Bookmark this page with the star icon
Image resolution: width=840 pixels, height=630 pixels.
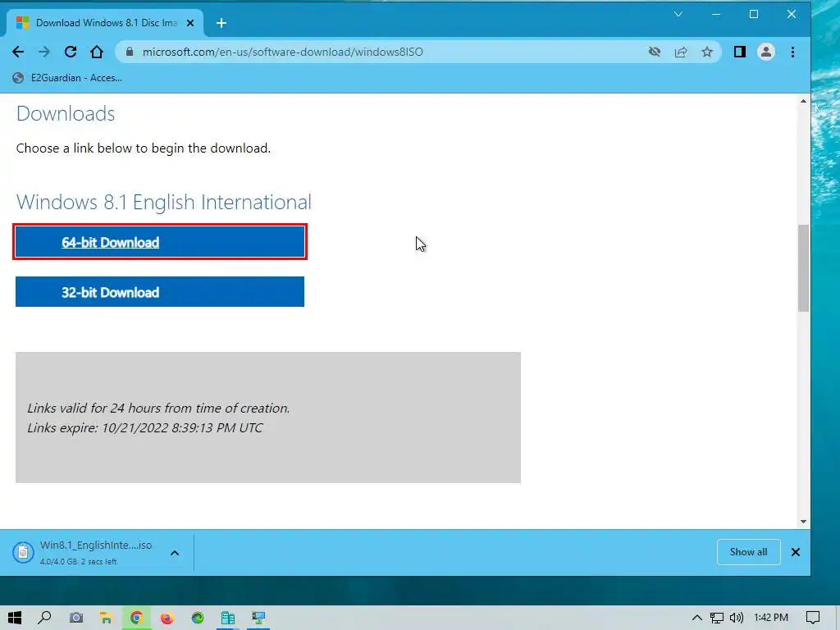coord(707,52)
